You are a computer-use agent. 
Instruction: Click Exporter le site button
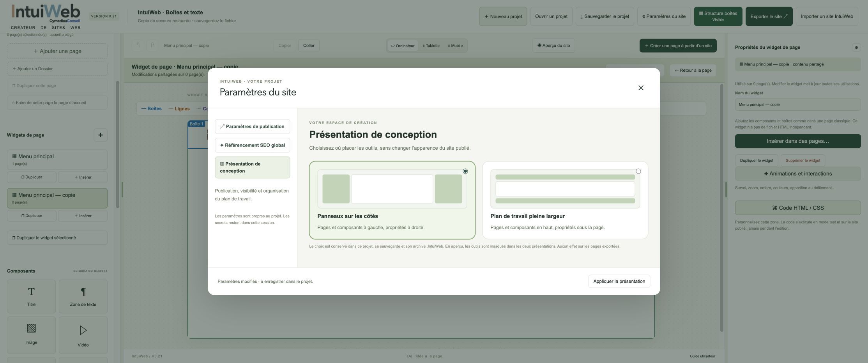coord(769,16)
